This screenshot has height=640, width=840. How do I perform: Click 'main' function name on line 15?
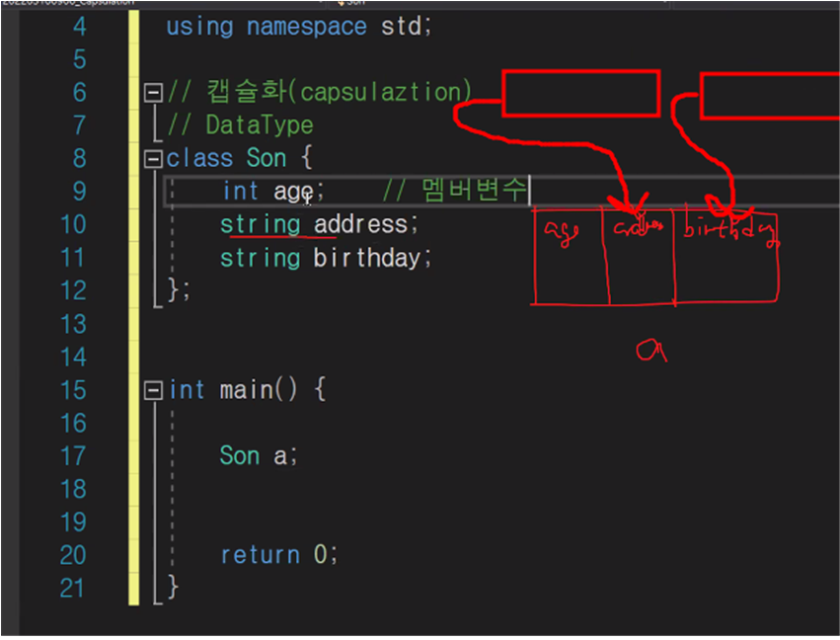(247, 390)
